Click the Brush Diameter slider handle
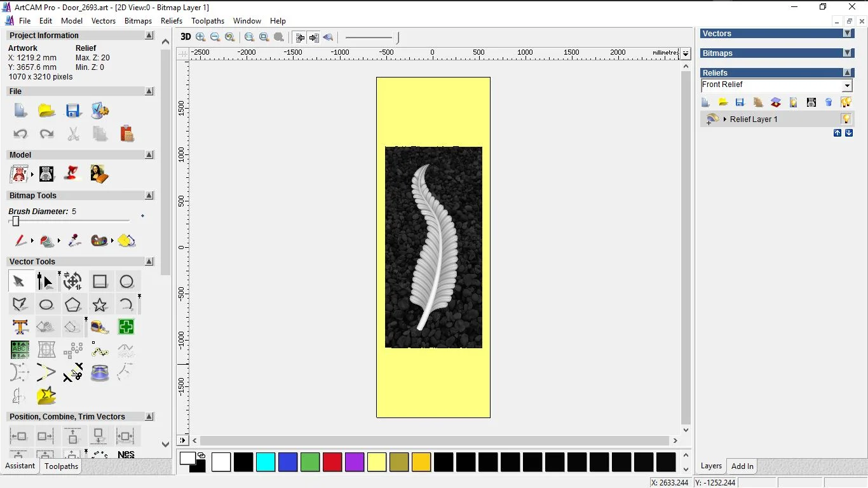868x488 pixels. click(16, 221)
